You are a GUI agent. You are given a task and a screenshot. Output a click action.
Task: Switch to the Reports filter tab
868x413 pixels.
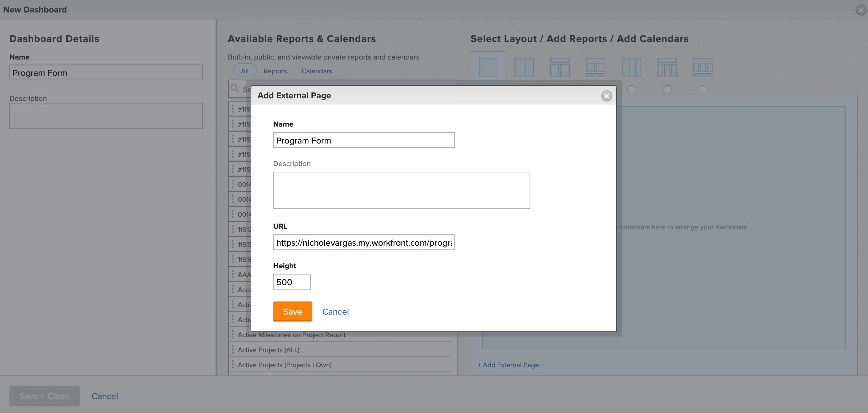tap(275, 71)
